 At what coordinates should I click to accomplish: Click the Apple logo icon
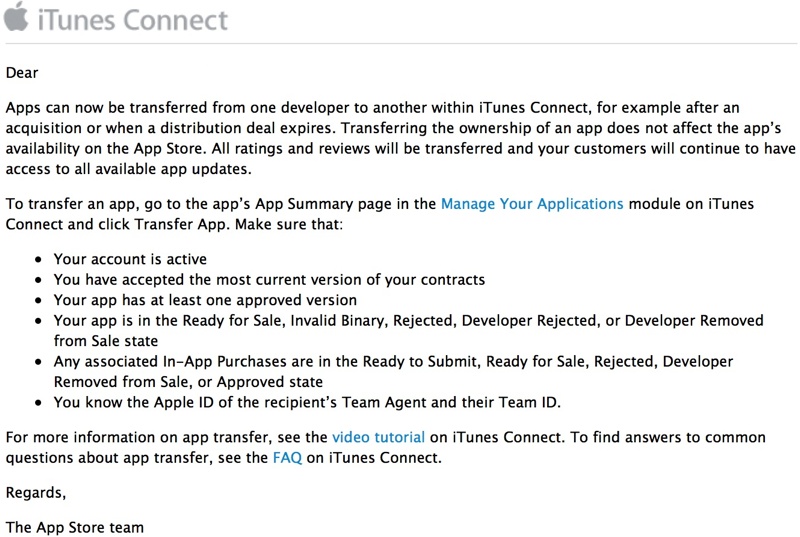[x=16, y=16]
